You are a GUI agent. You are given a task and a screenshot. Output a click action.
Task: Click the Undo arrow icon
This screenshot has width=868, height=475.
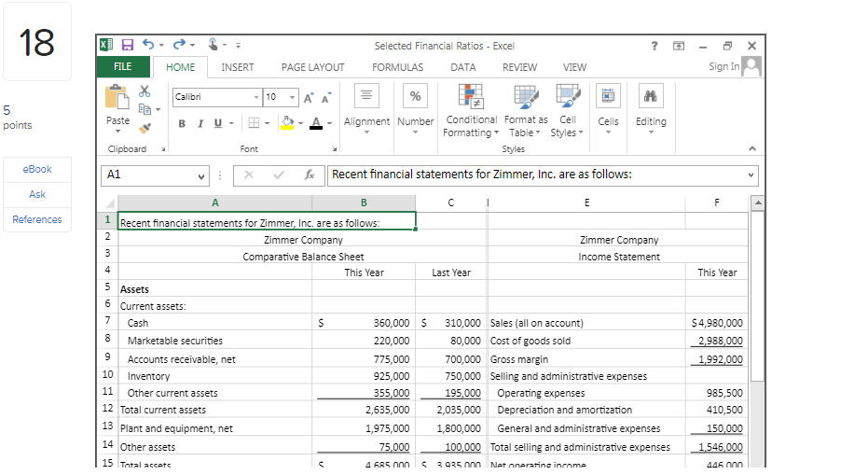tap(148, 45)
